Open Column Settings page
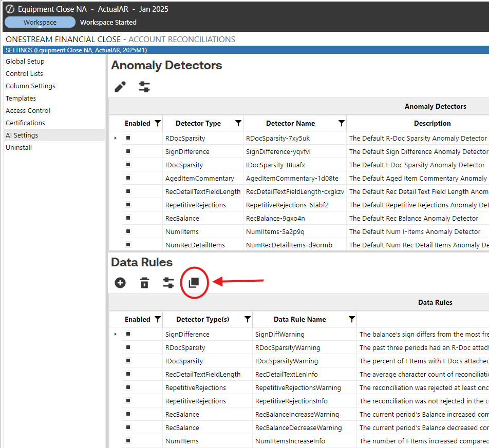The width and height of the screenshot is (489, 448). 31,86
